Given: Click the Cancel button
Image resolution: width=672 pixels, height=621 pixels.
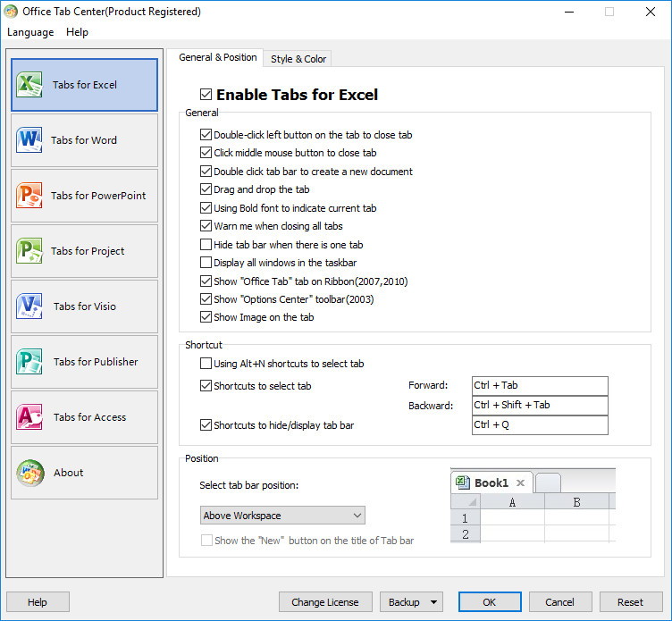Looking at the screenshot, I should point(560,602).
